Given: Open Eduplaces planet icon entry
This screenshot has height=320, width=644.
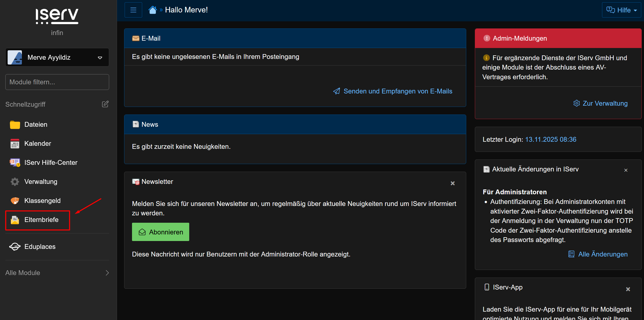Looking at the screenshot, I should (39, 247).
